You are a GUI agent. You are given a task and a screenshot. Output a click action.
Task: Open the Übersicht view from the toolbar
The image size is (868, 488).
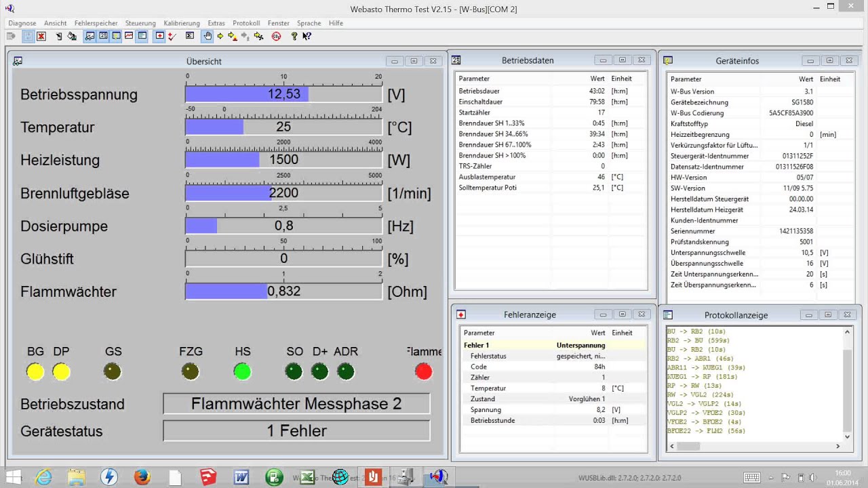click(90, 36)
